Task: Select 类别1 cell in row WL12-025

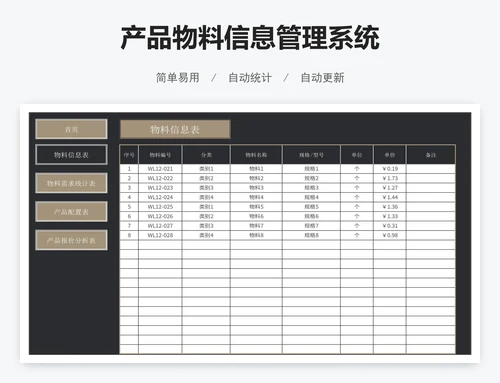Action: coord(206,207)
